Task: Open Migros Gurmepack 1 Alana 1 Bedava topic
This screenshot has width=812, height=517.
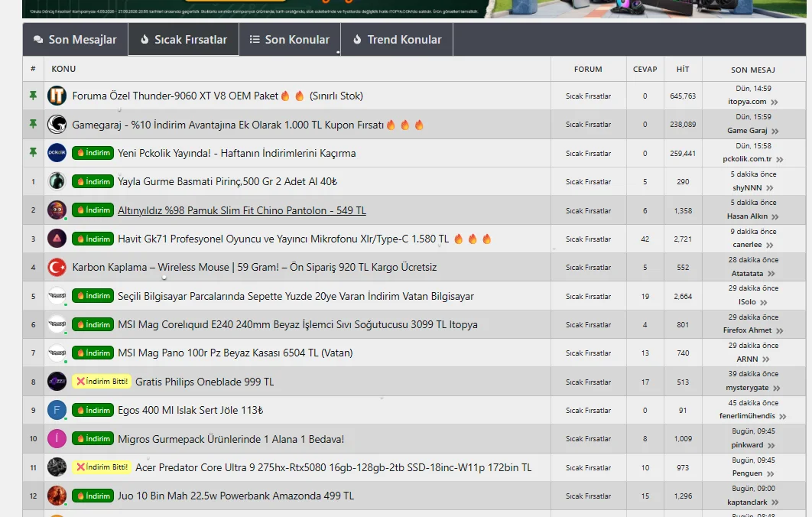Action: tap(231, 439)
